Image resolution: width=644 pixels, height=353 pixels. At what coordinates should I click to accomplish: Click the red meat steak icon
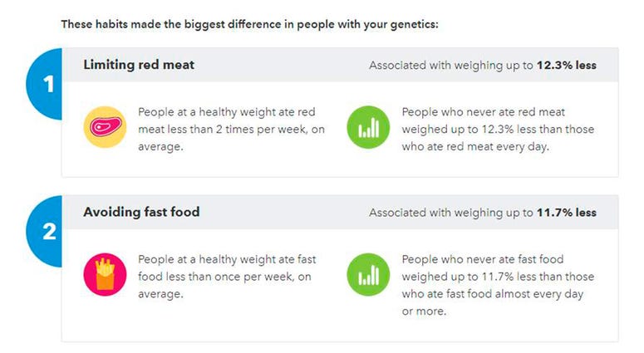point(106,127)
